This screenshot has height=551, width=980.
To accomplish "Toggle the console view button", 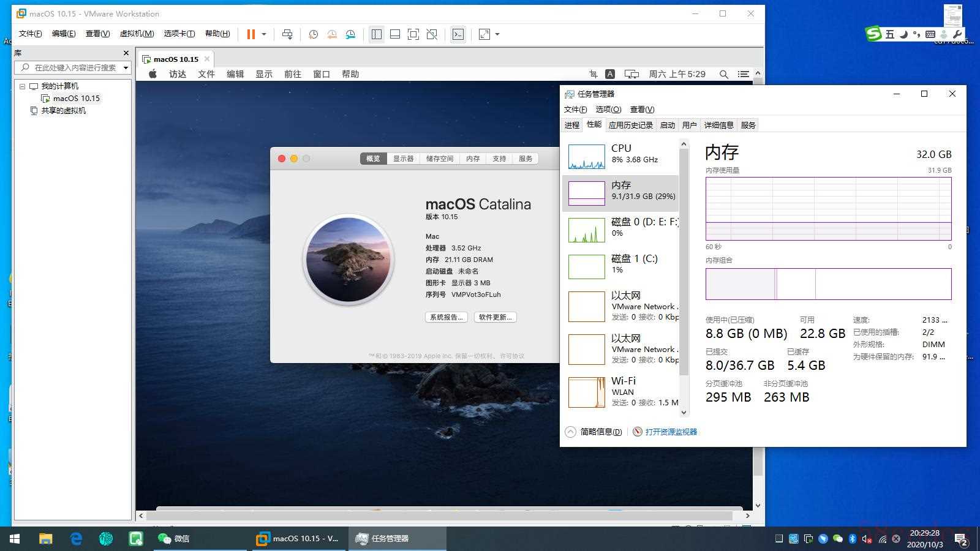I will click(458, 34).
